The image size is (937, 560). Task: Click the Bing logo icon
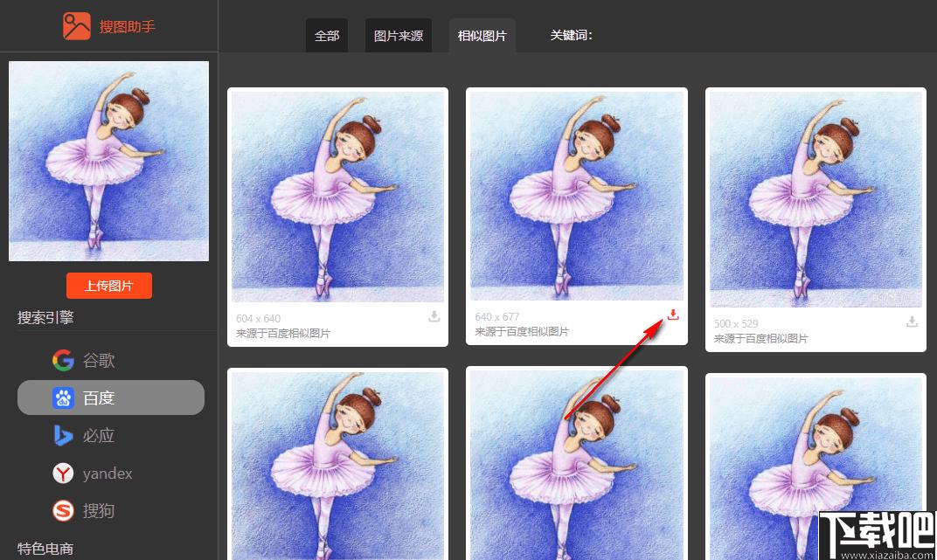(x=63, y=435)
